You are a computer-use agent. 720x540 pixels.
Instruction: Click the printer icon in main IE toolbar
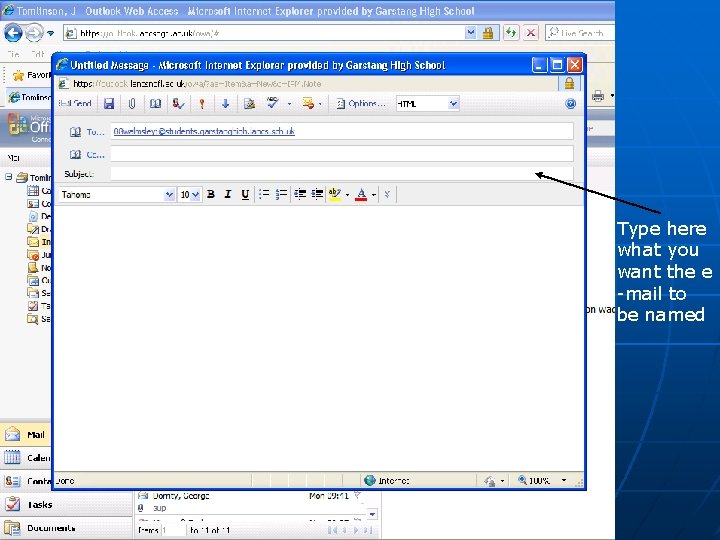click(x=597, y=96)
